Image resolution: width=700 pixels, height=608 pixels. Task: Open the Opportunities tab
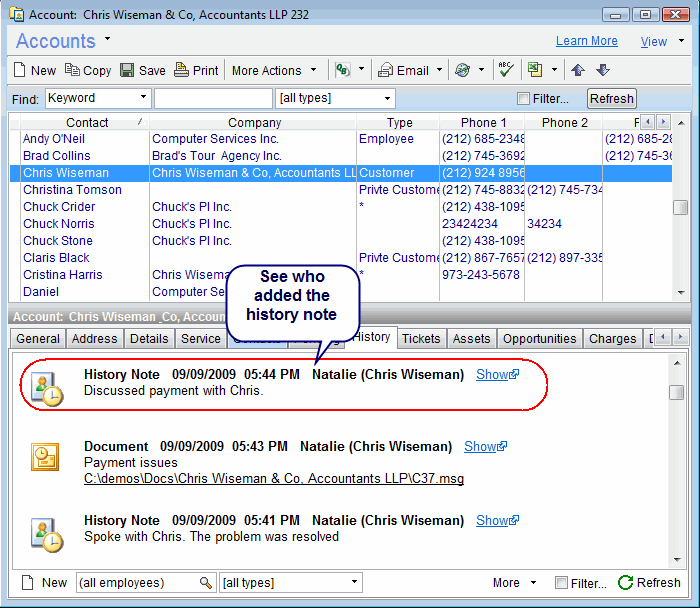point(539,339)
